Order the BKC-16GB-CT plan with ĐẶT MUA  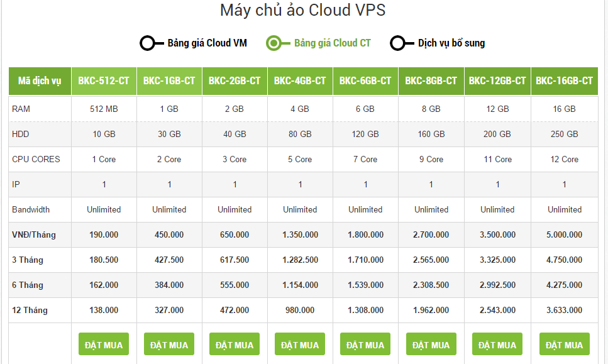pos(564,344)
